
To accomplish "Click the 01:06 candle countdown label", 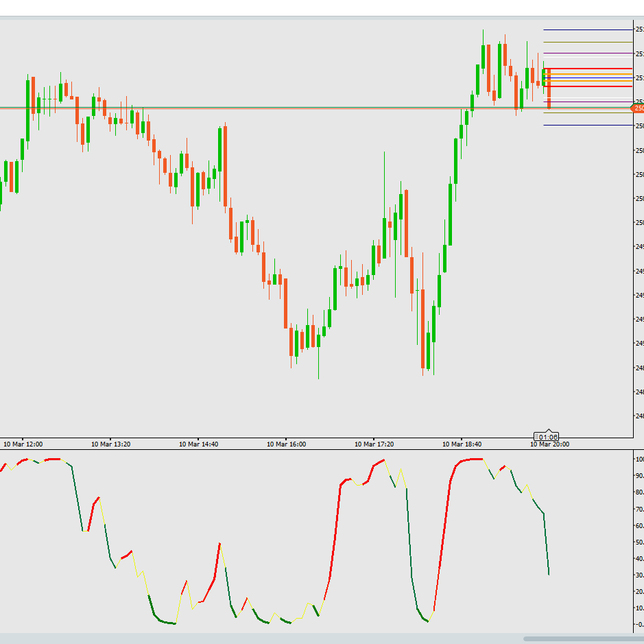I will pos(549,437).
